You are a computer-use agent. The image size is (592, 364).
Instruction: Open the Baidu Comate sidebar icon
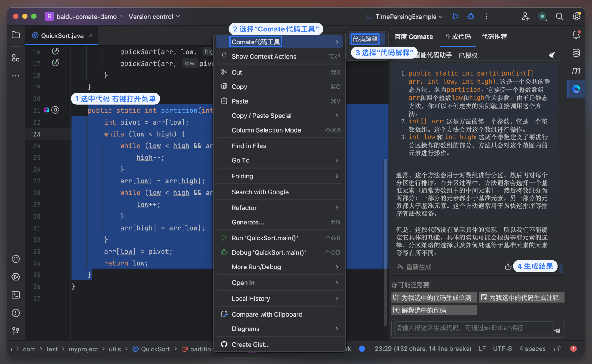pyautogui.click(x=576, y=89)
